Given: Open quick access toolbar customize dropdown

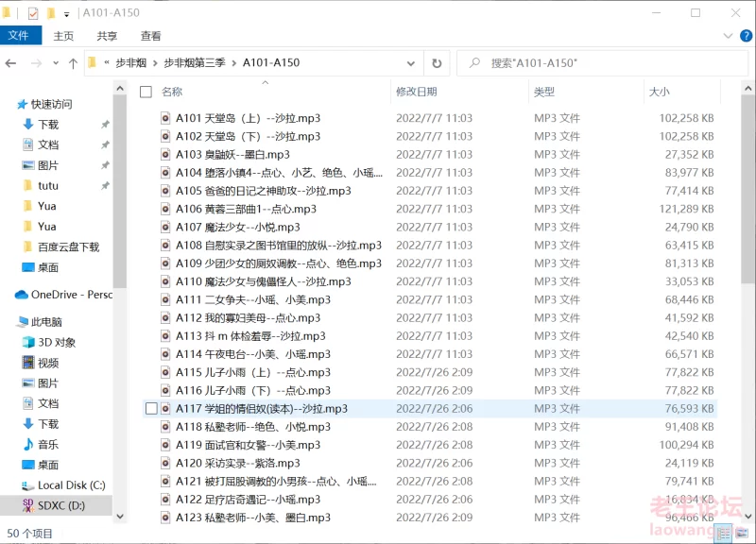Looking at the screenshot, I should click(x=66, y=14).
